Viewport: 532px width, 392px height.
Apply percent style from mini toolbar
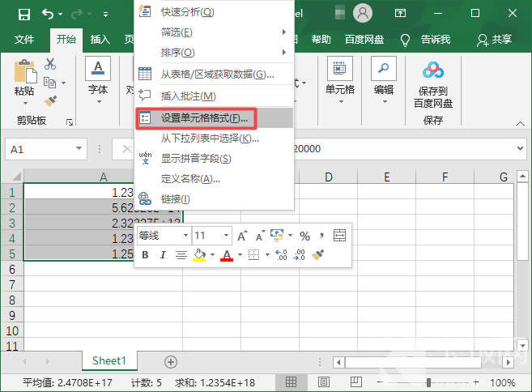pyautogui.click(x=304, y=236)
